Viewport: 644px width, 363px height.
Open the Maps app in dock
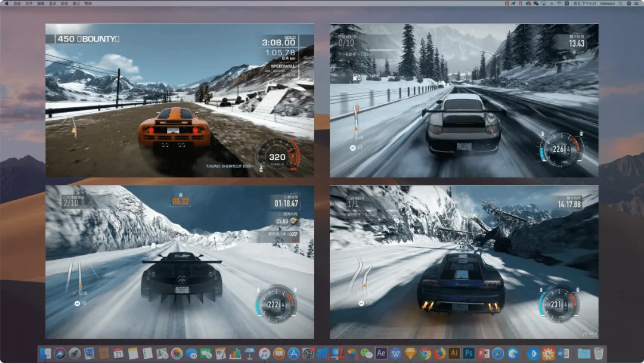click(x=162, y=353)
